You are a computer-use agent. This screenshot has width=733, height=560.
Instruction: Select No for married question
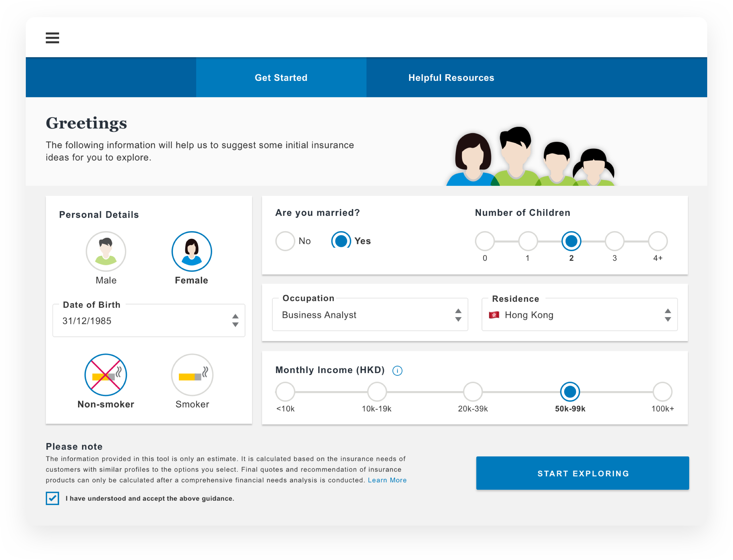point(285,241)
